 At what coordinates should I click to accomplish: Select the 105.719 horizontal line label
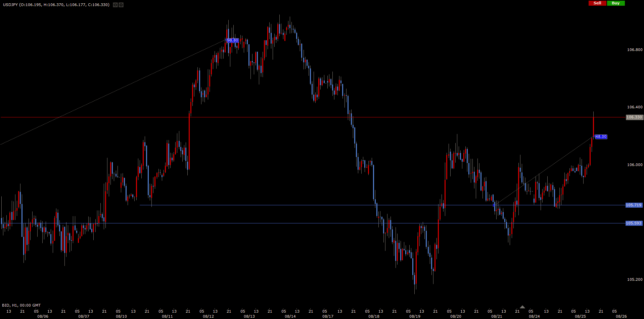coord(634,205)
